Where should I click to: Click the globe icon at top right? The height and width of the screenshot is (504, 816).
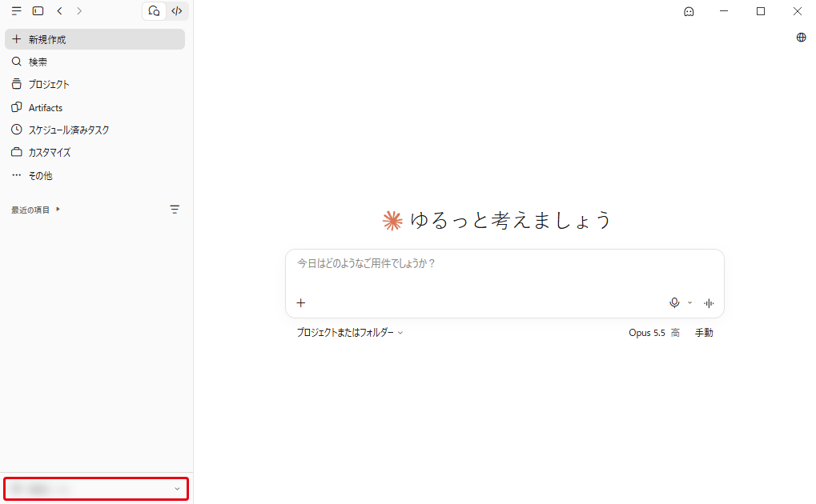[x=802, y=38]
